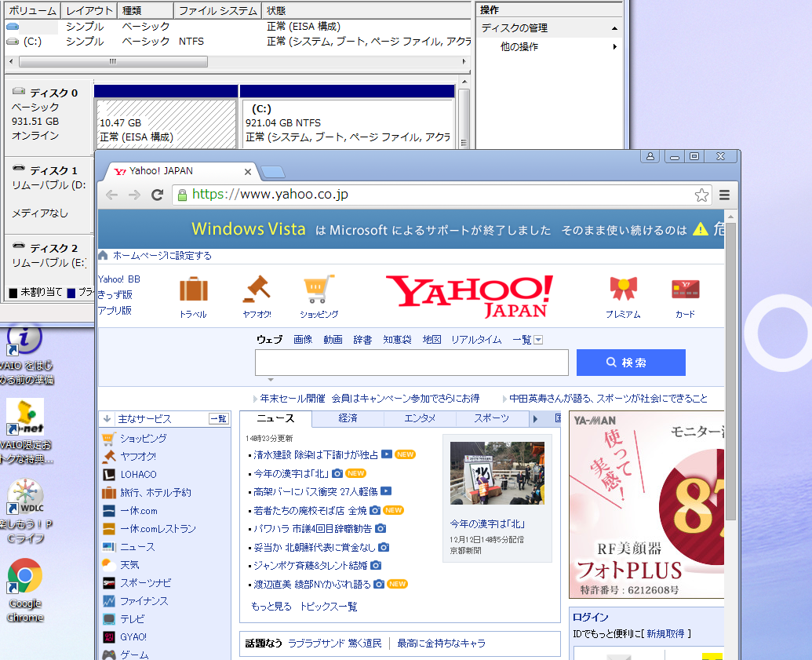Click the Yahoo! JAPAN logo
Viewport: 812px width, 660px height.
pyautogui.click(x=469, y=296)
